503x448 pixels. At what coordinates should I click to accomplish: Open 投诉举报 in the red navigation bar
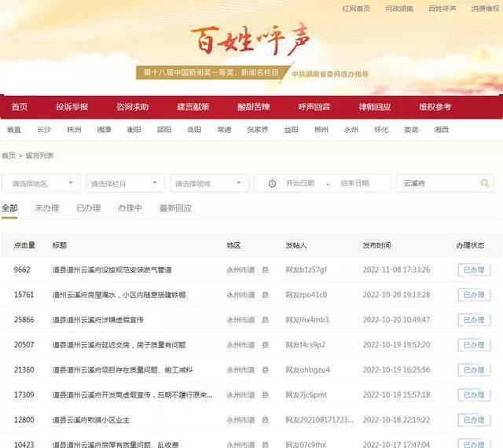72,107
